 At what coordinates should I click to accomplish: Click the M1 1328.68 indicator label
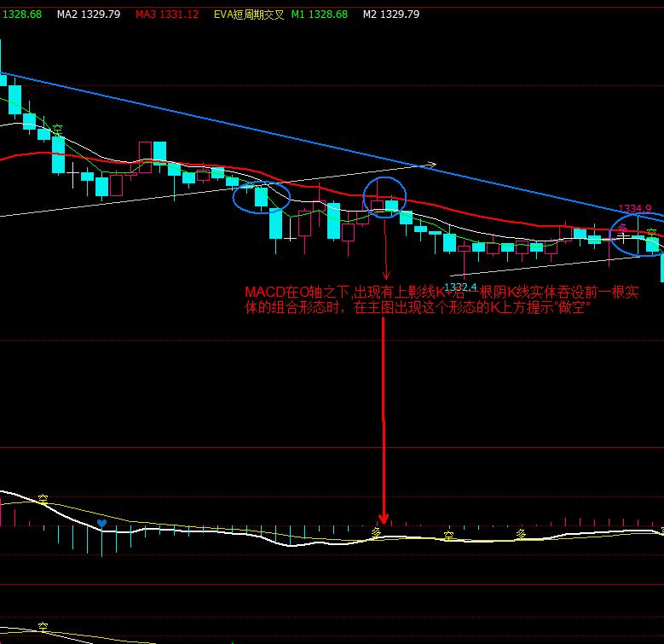click(320, 15)
